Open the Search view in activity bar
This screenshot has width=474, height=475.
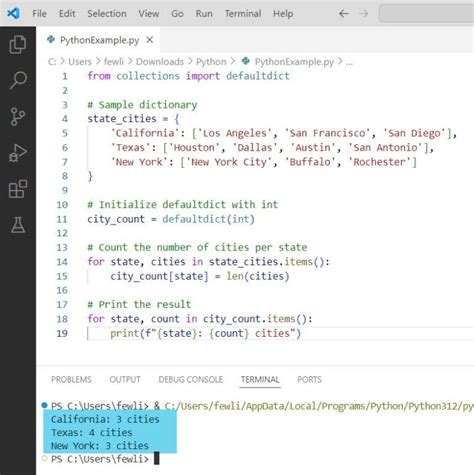[18, 80]
